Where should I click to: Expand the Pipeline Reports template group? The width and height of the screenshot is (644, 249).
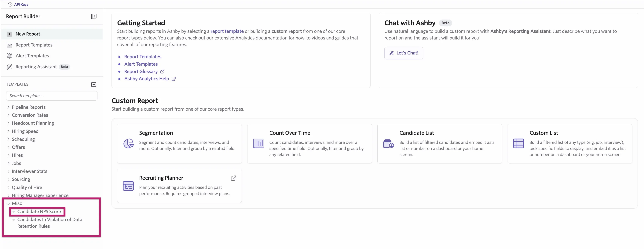[x=8, y=107]
